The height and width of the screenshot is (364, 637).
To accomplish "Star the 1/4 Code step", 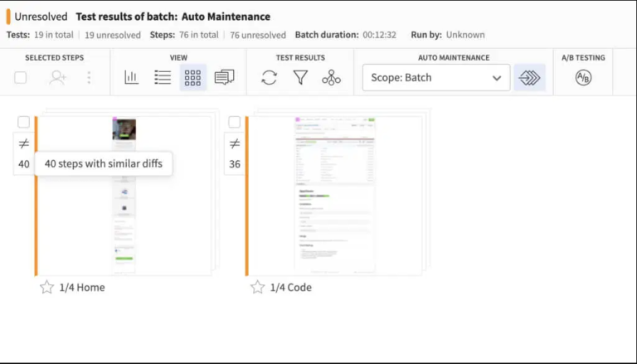I will [x=258, y=288].
